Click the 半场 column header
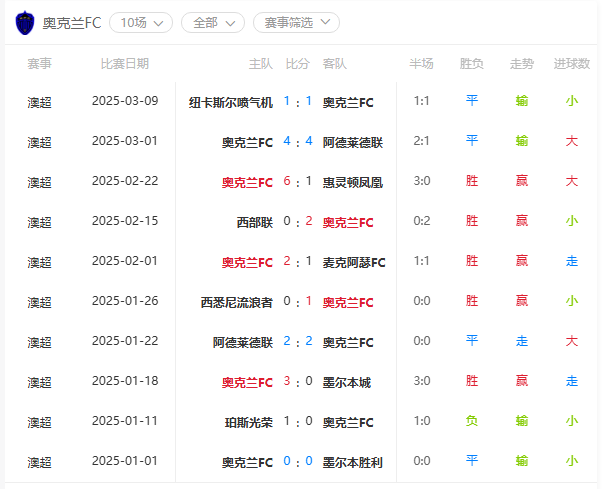Screen dimensions: 602x489 pos(421,64)
